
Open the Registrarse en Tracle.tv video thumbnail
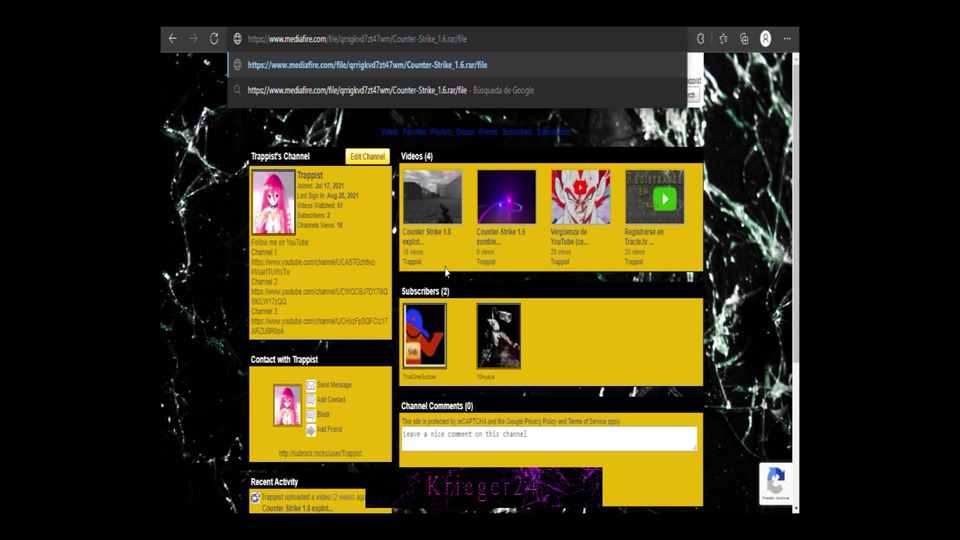pyautogui.click(x=654, y=197)
